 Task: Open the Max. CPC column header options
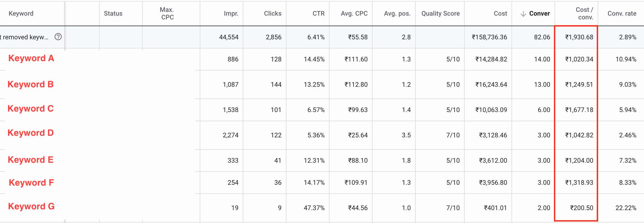point(167,13)
